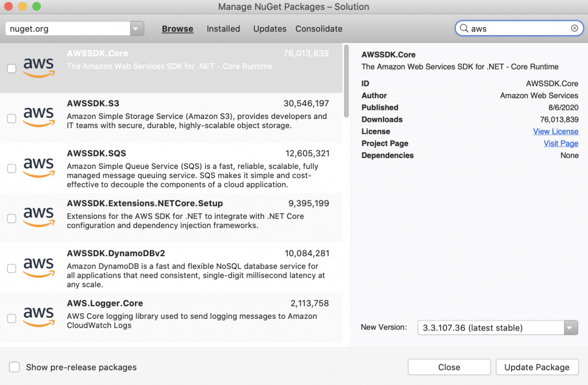Open the Consolidate tab

tap(319, 28)
